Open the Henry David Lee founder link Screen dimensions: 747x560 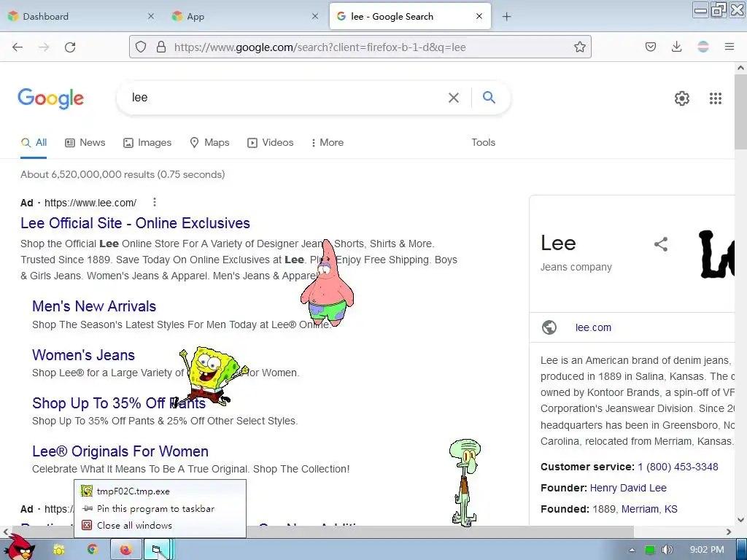pos(628,488)
